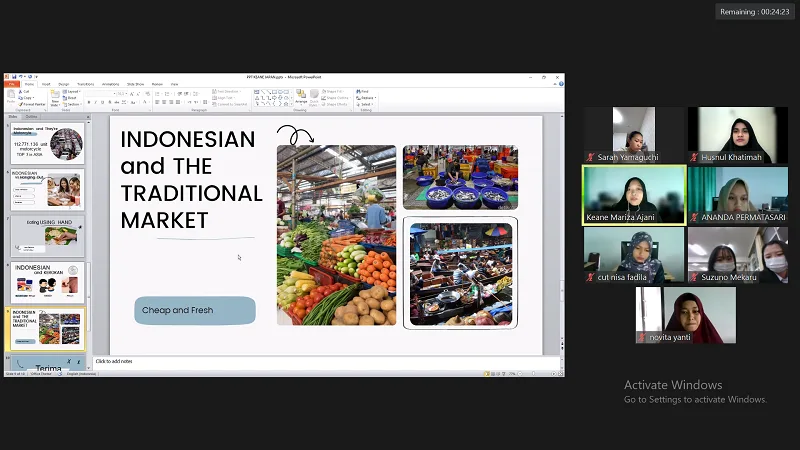This screenshot has height=450, width=800.
Task: Toggle Justify text alignment
Action: 178,102
